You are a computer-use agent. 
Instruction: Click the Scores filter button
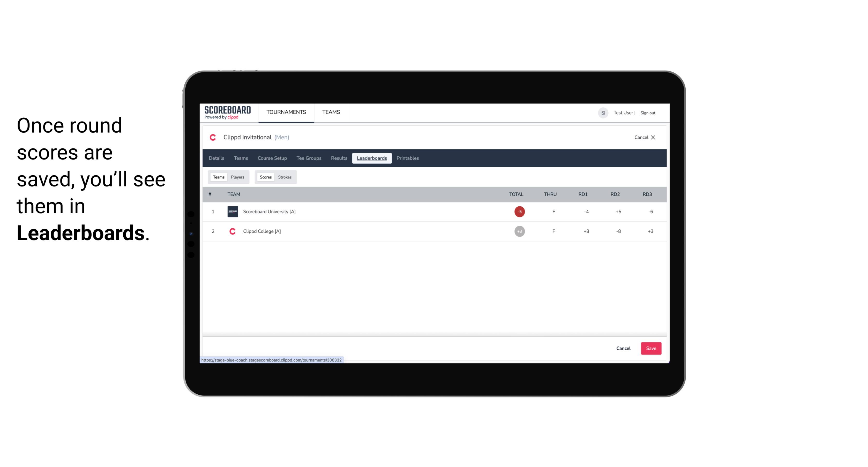coord(266,177)
